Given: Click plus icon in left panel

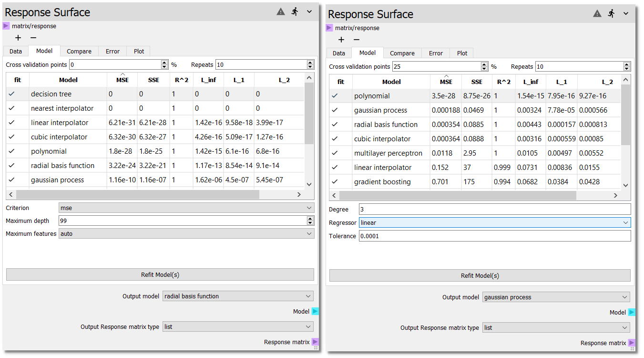Looking at the screenshot, I should 18,38.
